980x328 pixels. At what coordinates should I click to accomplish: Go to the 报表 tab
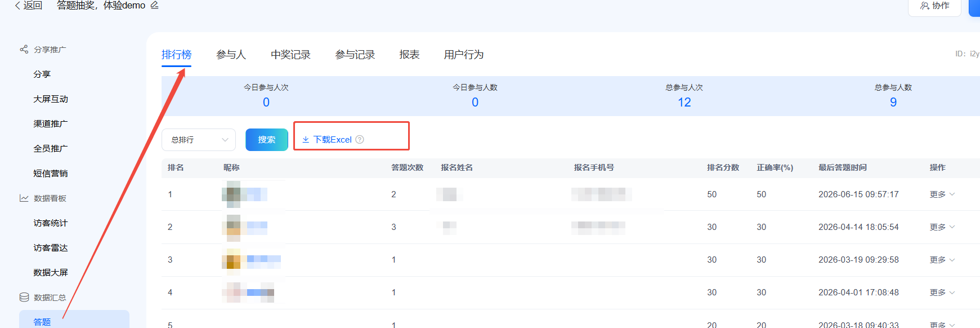tap(409, 55)
